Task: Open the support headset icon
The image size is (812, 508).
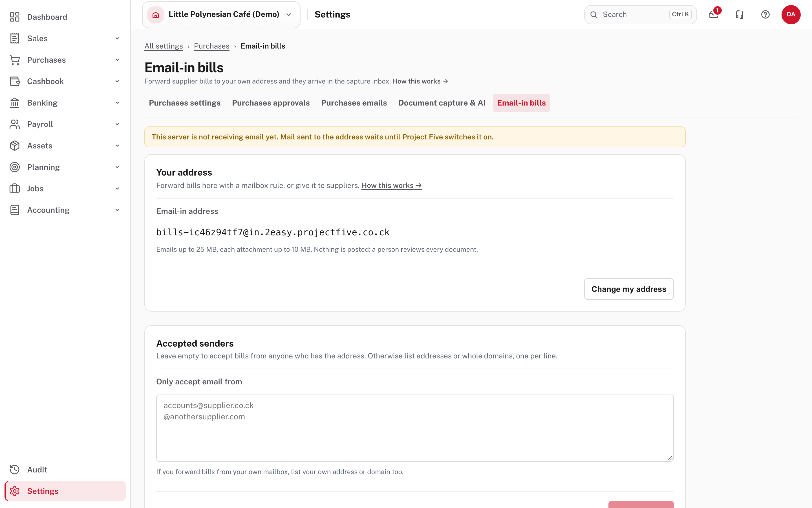Action: (x=740, y=14)
